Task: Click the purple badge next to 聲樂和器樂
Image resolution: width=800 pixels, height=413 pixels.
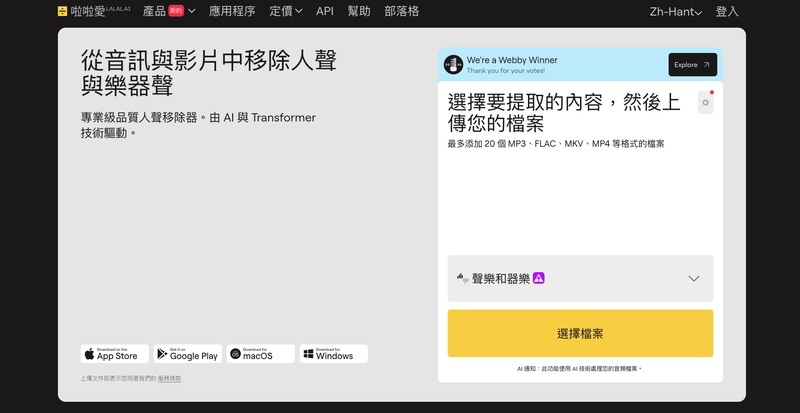Action: coord(539,278)
